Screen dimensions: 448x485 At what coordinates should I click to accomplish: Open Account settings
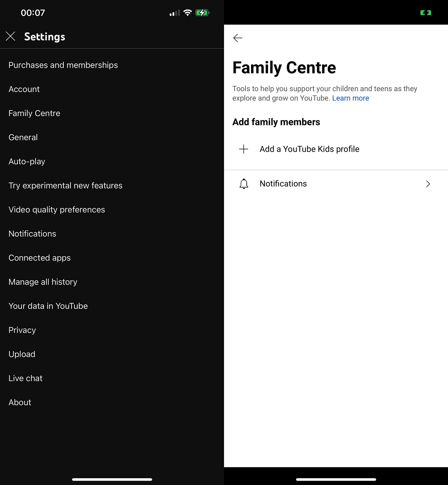[112, 89]
